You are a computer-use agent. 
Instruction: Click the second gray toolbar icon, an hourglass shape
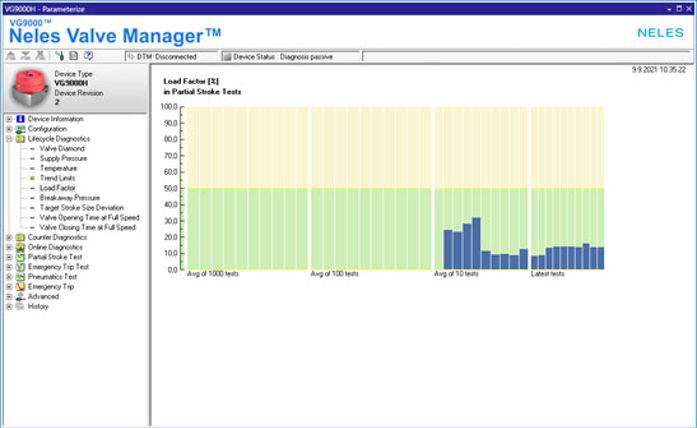(x=25, y=56)
